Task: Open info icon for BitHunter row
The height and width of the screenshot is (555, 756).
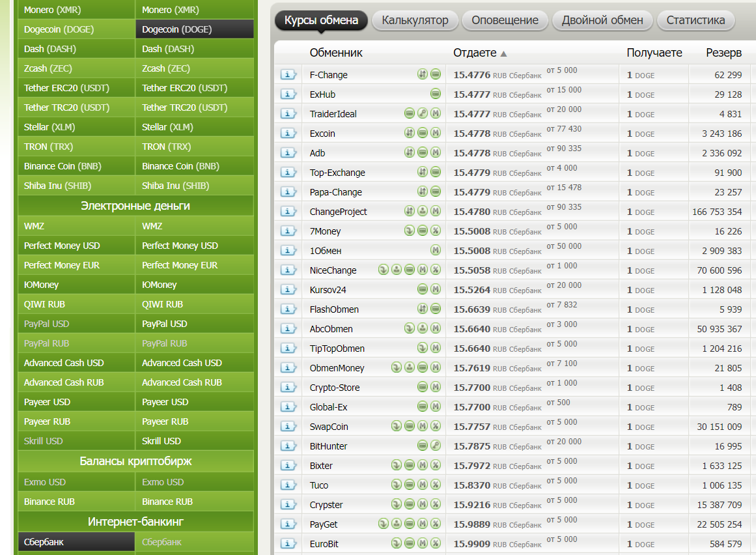Action: click(288, 446)
